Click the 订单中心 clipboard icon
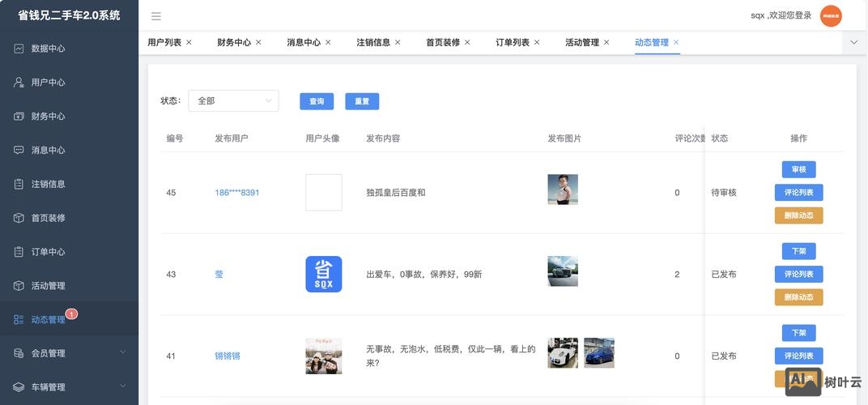This screenshot has width=868, height=405. pos(19,252)
